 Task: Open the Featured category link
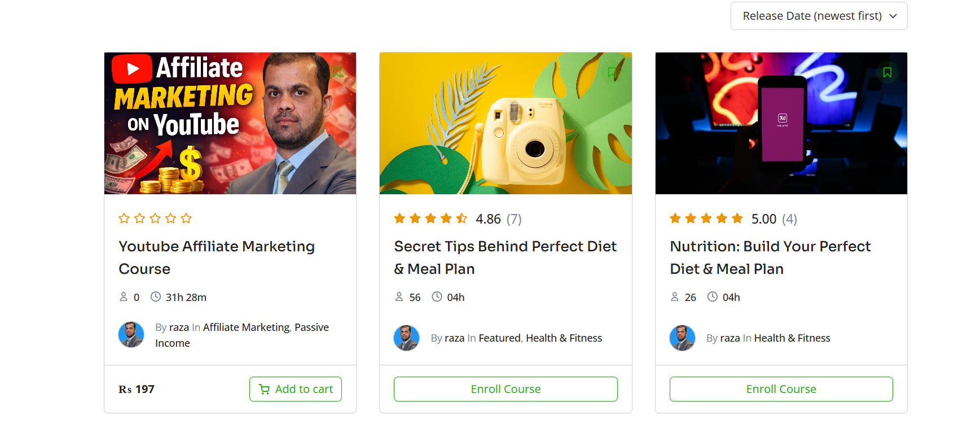pos(499,338)
